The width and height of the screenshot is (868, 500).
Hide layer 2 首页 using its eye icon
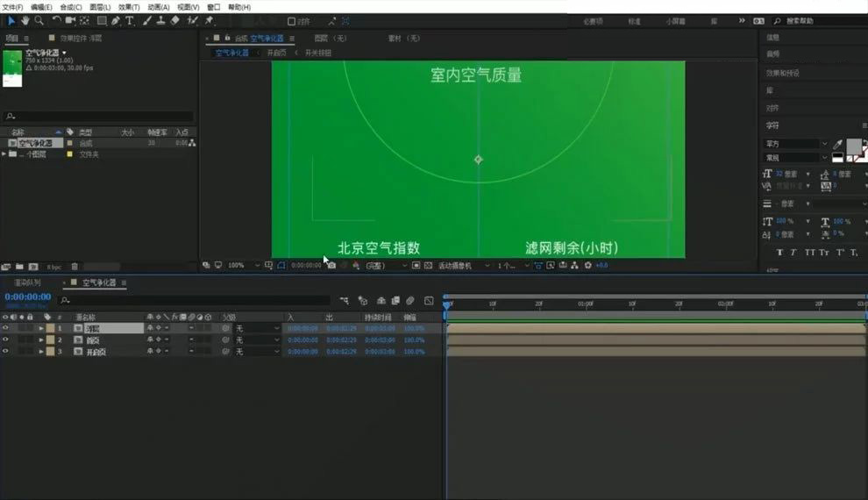coord(5,339)
